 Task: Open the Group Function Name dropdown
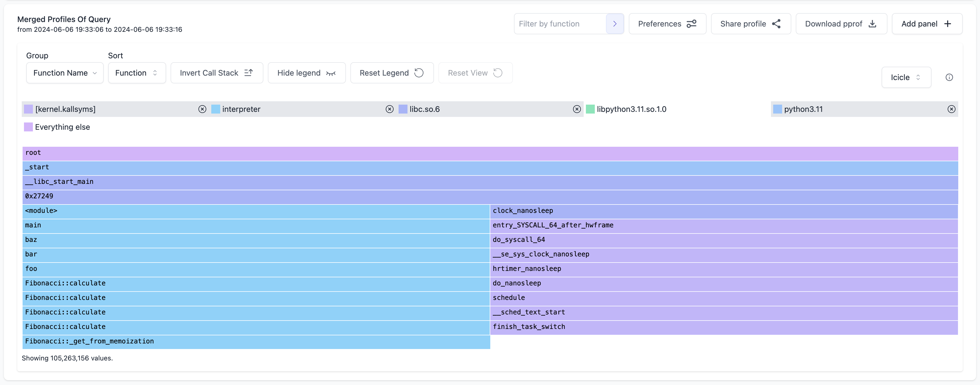click(x=65, y=73)
